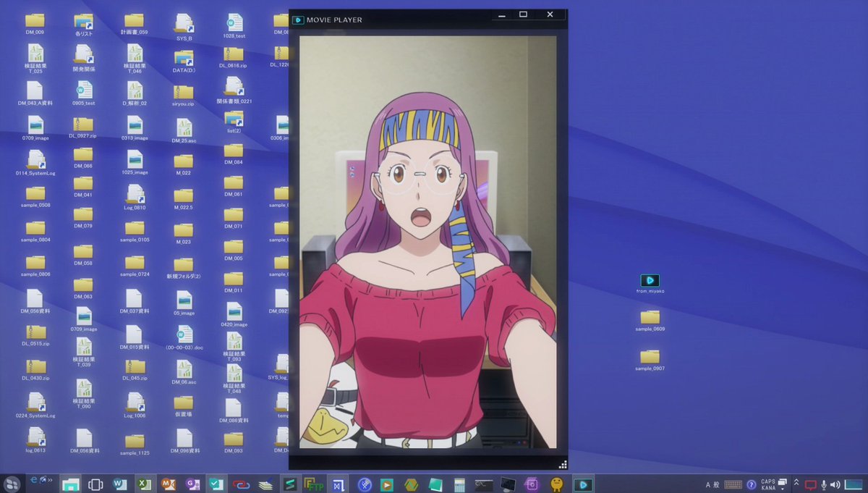Toggle the IME input mode indicator
The width and height of the screenshot is (868, 493).
point(712,485)
